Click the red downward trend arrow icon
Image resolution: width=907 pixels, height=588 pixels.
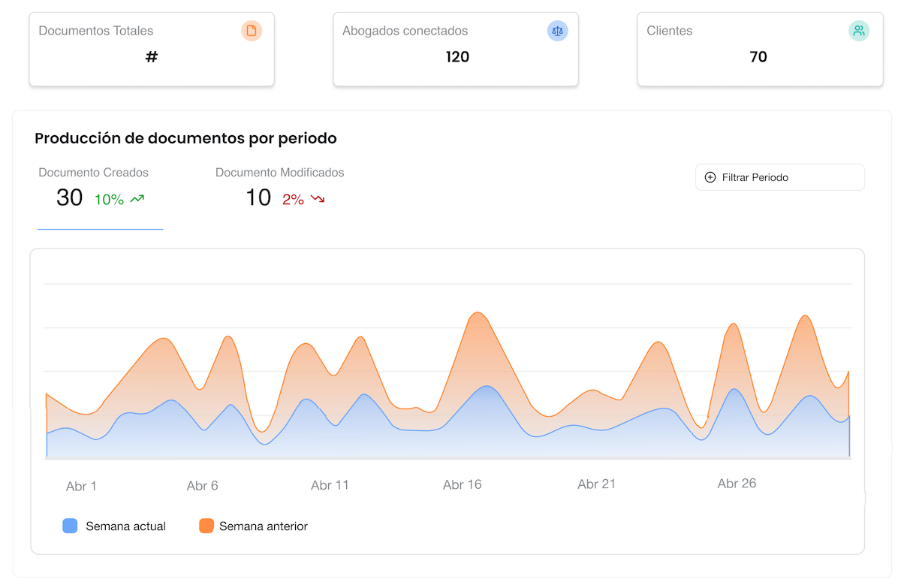coord(318,200)
